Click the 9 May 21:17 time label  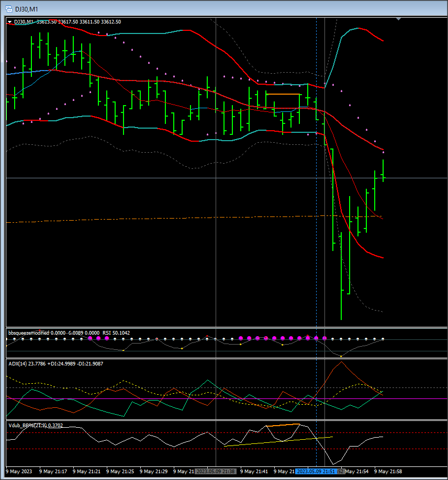pos(53,472)
